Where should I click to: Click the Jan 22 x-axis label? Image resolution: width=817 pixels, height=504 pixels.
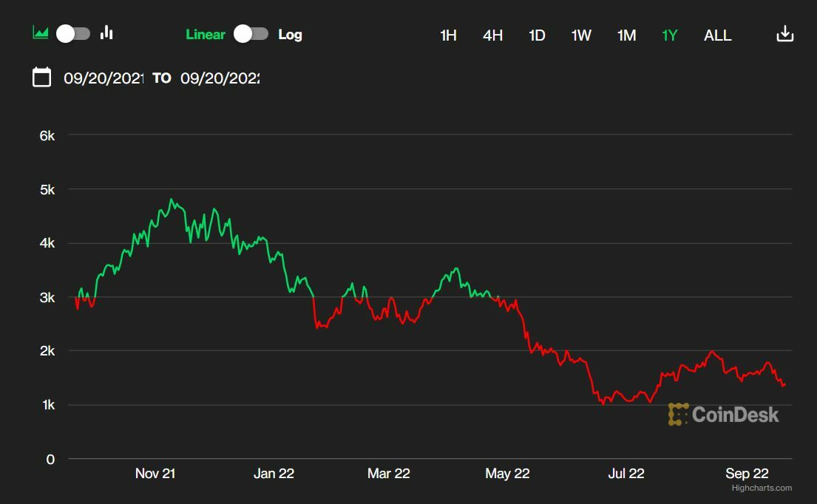(274, 473)
